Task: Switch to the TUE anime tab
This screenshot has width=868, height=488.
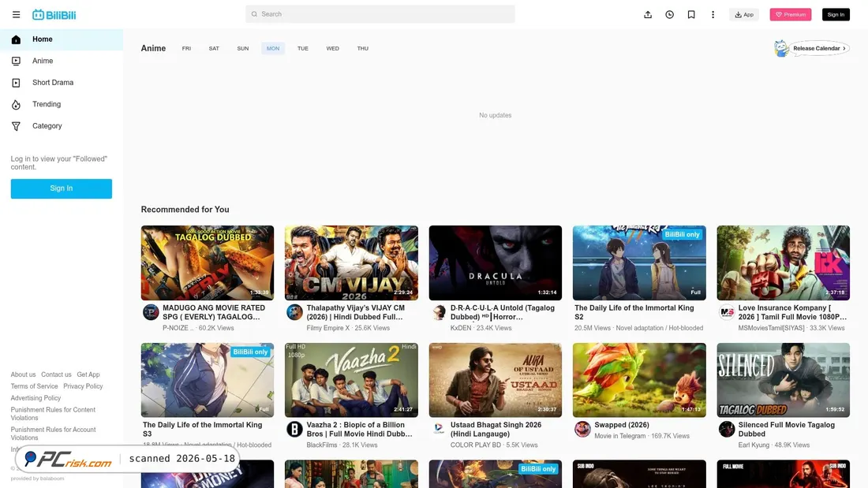Action: [303, 49]
